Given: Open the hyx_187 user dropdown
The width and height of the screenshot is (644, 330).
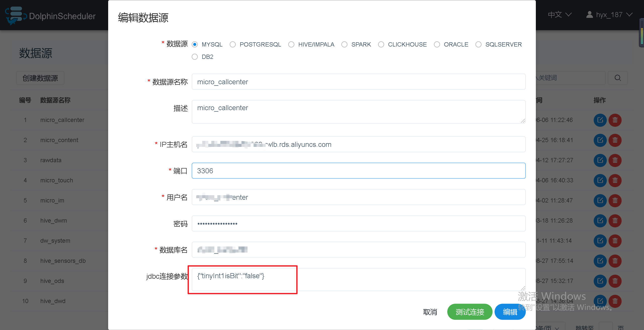Looking at the screenshot, I should [x=609, y=15].
